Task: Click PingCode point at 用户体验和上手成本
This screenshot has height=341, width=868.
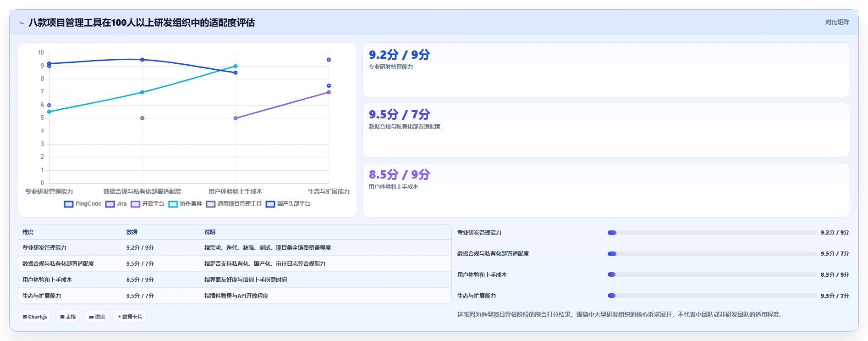Action: tap(236, 73)
